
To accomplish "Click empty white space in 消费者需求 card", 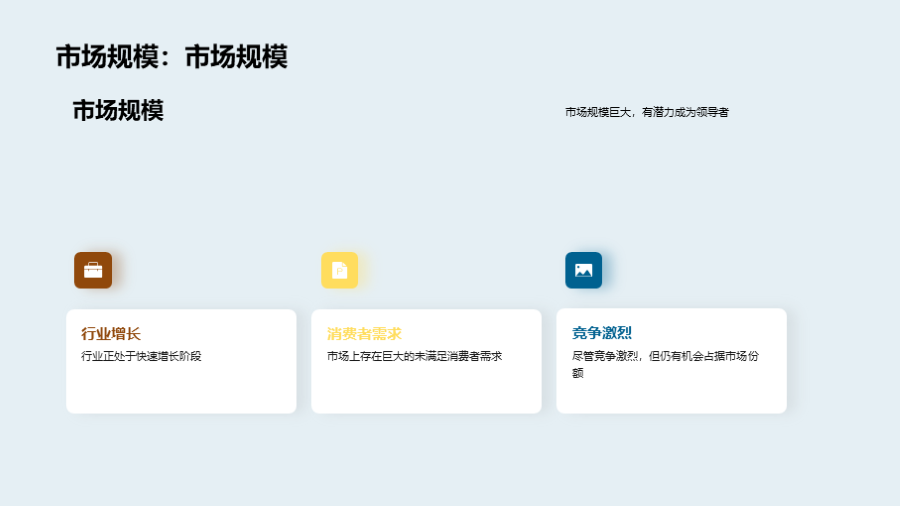I will [x=426, y=390].
